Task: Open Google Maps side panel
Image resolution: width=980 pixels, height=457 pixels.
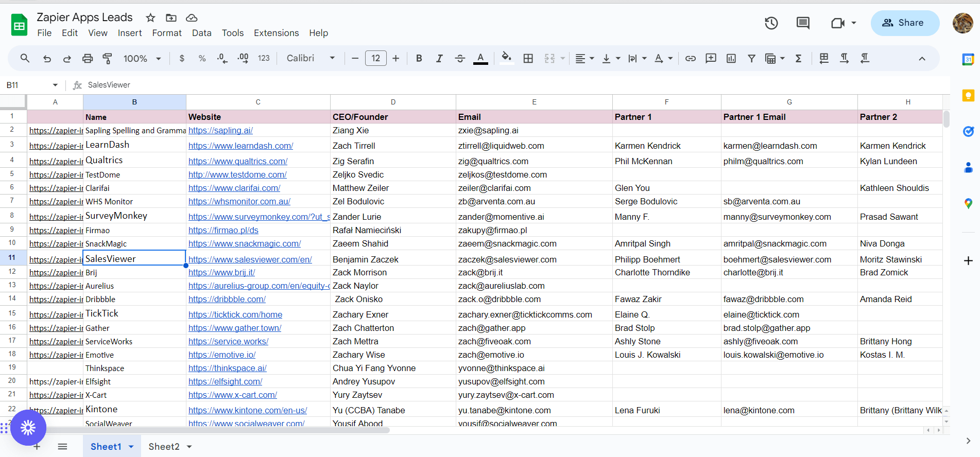Action: pyautogui.click(x=968, y=203)
